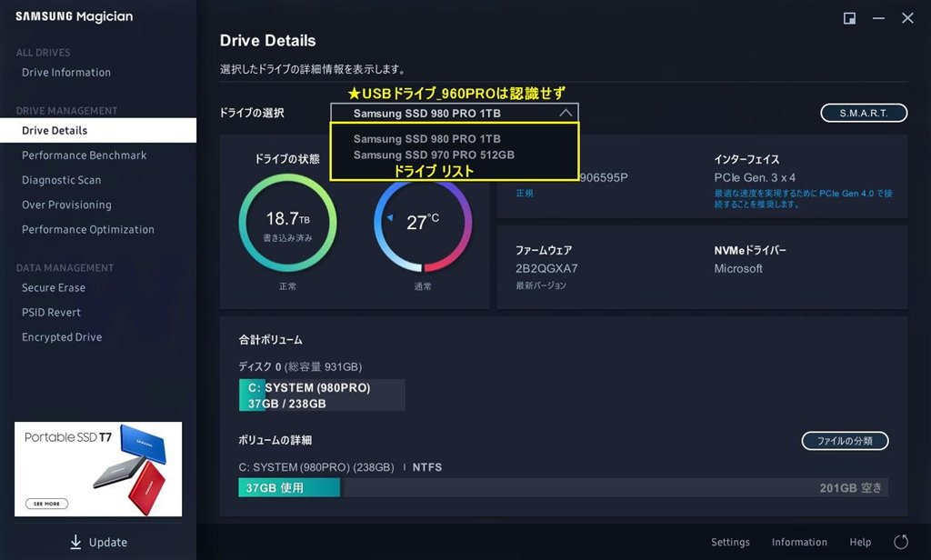Open Secure Erase page

tap(54, 287)
